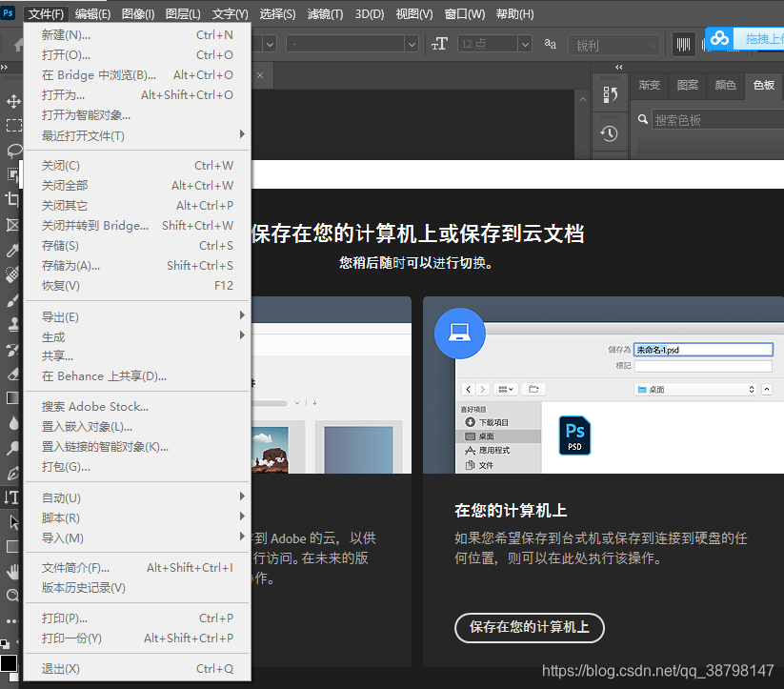Open the font size 12点 dropdown
This screenshot has width=784, height=689.
pyautogui.click(x=525, y=44)
